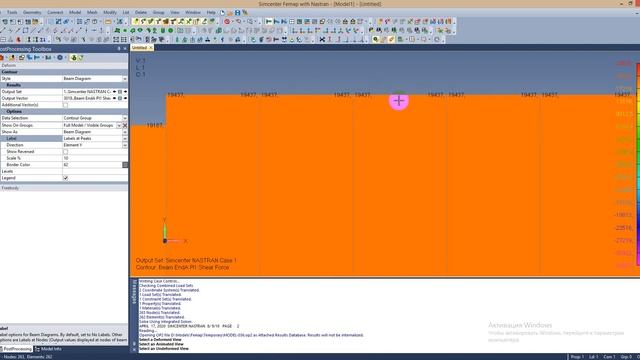Switch to the Model Info tab
The height and width of the screenshot is (360, 640).
(49, 349)
